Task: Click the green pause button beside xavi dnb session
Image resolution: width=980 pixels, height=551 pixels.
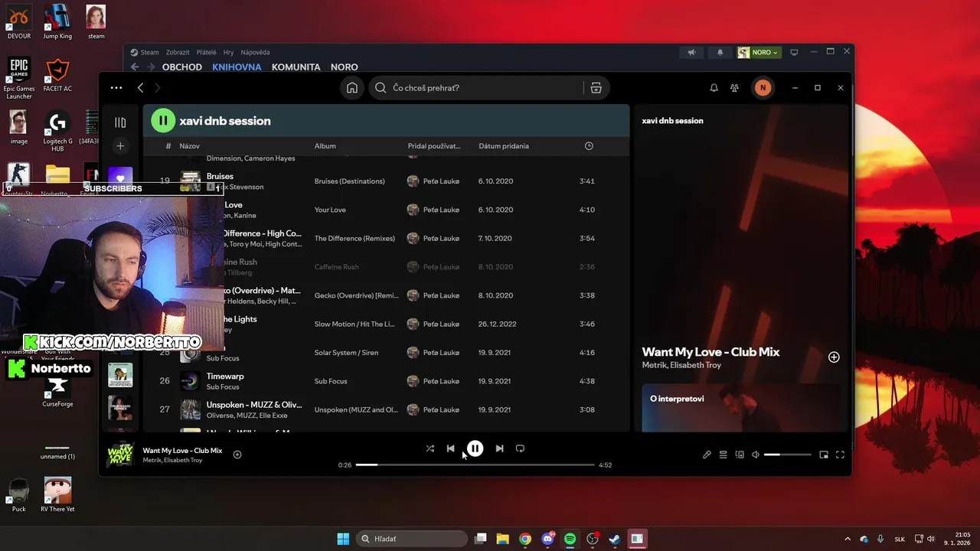Action: click(162, 120)
